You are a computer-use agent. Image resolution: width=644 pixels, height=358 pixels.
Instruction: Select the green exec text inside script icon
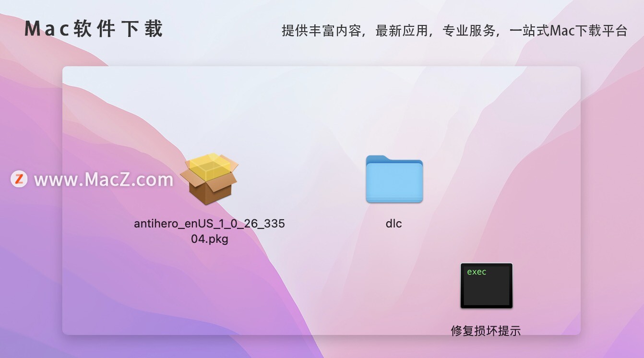(x=477, y=272)
